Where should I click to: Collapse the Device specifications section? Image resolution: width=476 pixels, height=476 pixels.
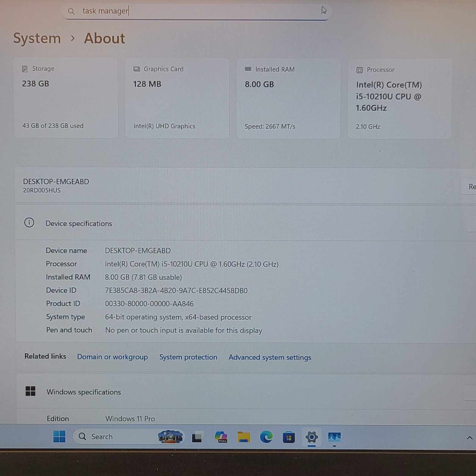[471, 224]
